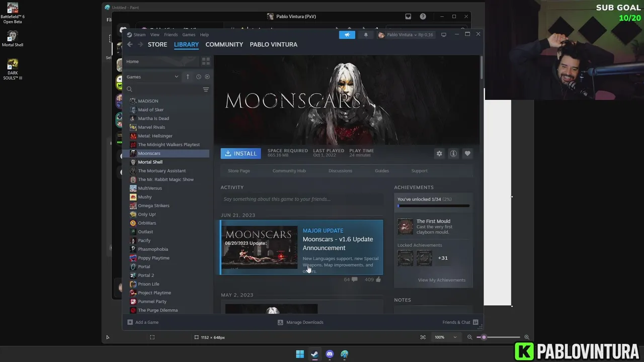This screenshot has width=644, height=362.
Task: Open the Games menu
Action: coord(189,35)
